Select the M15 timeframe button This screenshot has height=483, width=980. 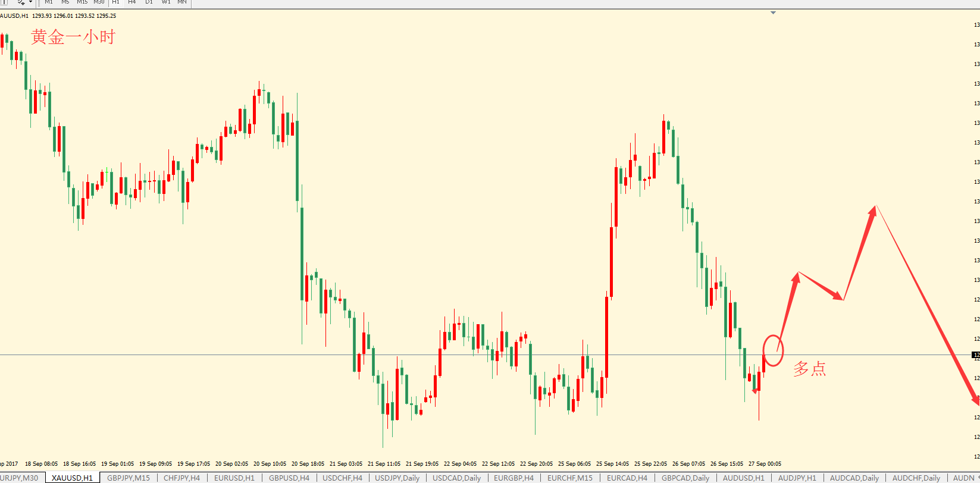[82, 2]
